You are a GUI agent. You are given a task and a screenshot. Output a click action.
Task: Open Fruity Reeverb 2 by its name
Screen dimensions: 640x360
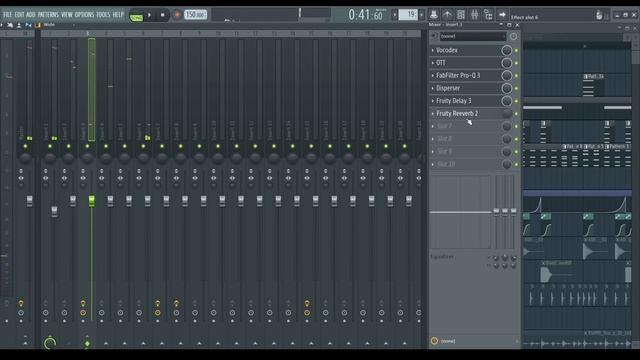coord(457,113)
